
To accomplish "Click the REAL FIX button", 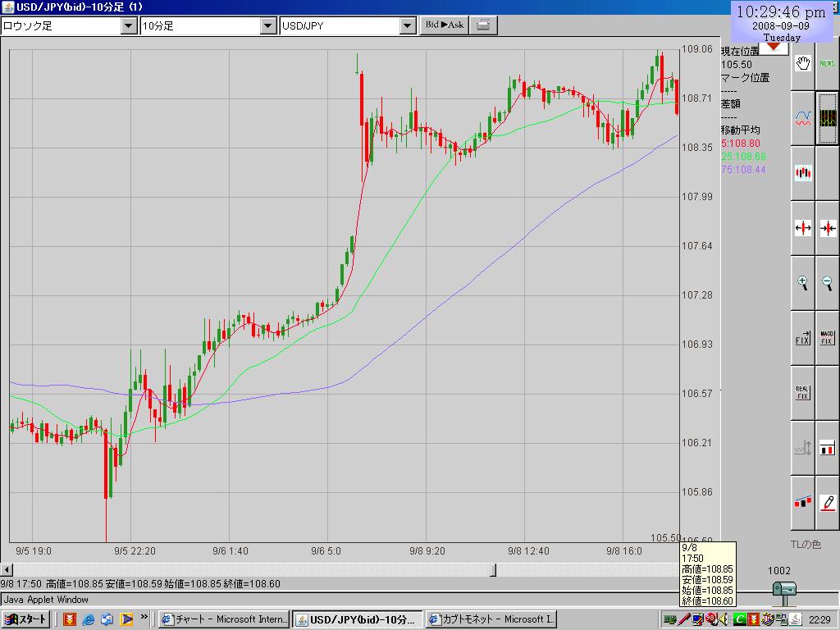I will [803, 393].
